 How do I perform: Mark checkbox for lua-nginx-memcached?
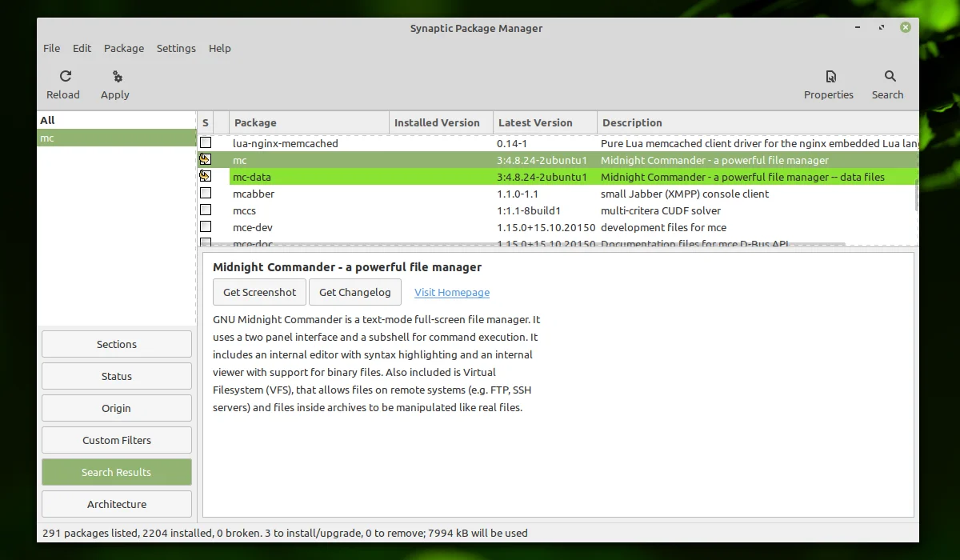(x=206, y=142)
